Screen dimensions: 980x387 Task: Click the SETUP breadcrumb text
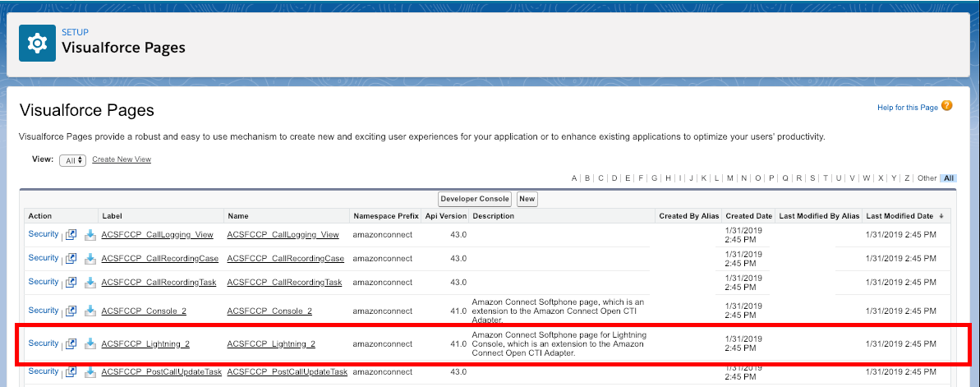pos(75,32)
